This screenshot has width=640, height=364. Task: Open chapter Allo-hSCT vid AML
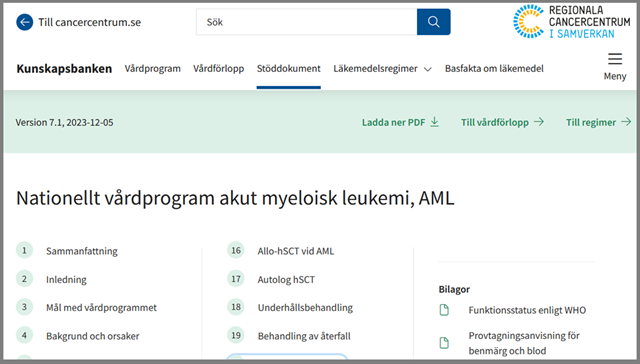(x=296, y=251)
